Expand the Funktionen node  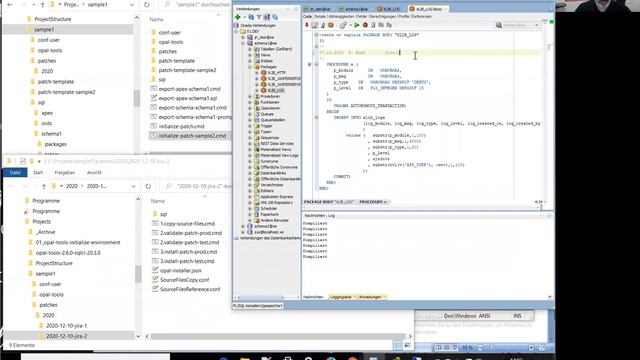[250, 102]
